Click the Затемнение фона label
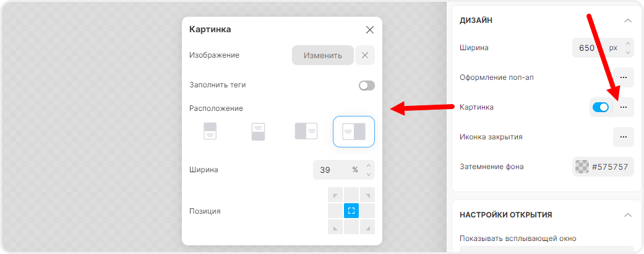 point(492,167)
